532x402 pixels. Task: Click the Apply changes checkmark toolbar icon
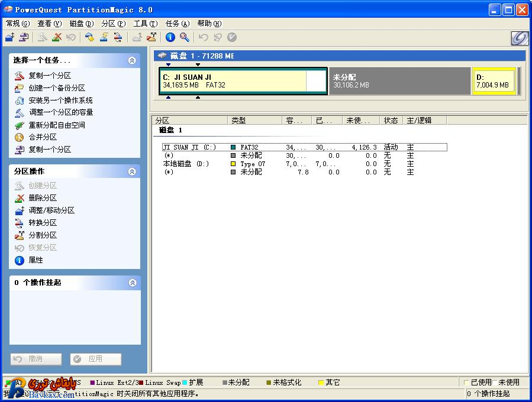(232, 37)
